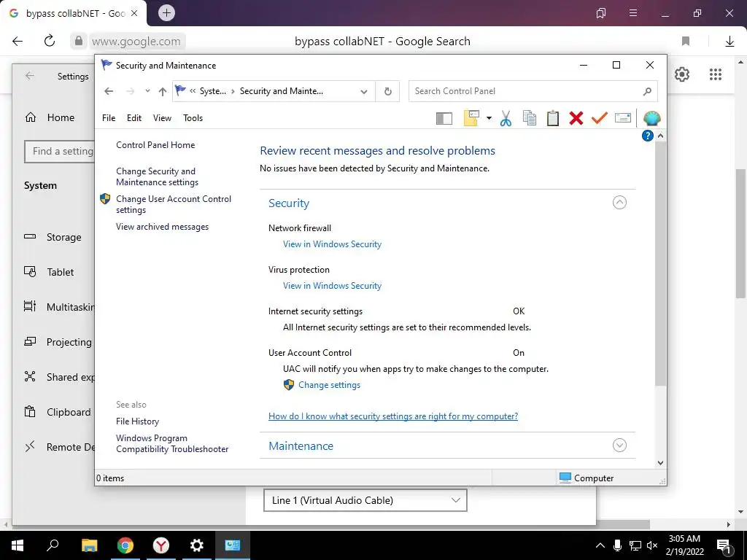Expand the Maintenance section chevron
This screenshot has width=747, height=560.
click(x=619, y=446)
